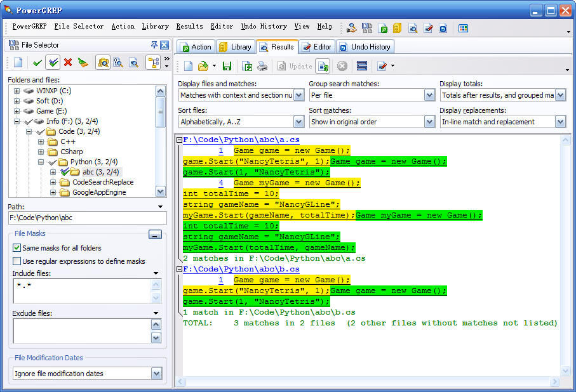This screenshot has width=576, height=392.
Task: Click the brush clear selection icon
Action: [83, 62]
